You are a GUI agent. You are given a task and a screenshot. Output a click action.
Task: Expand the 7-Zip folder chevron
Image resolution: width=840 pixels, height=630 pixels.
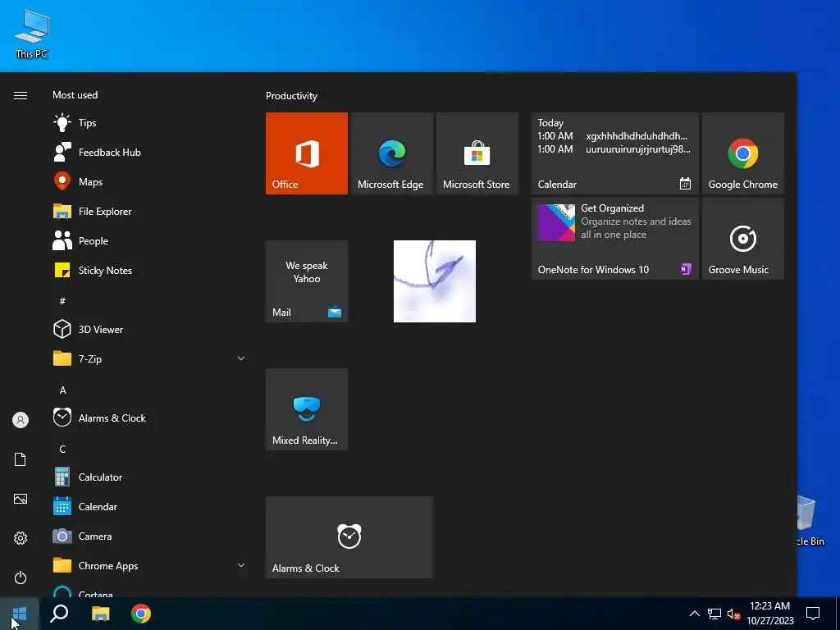pyautogui.click(x=241, y=358)
